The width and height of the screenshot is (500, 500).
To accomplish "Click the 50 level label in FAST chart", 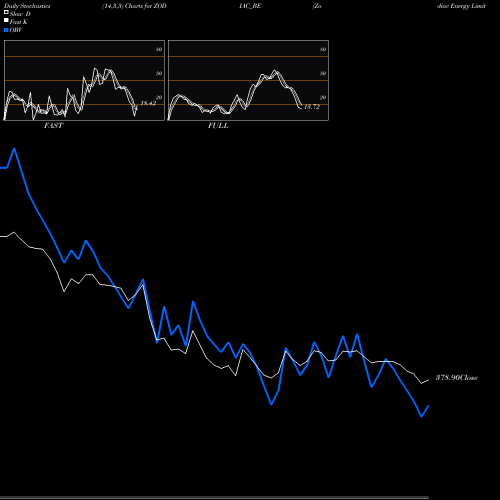I will (x=159, y=73).
